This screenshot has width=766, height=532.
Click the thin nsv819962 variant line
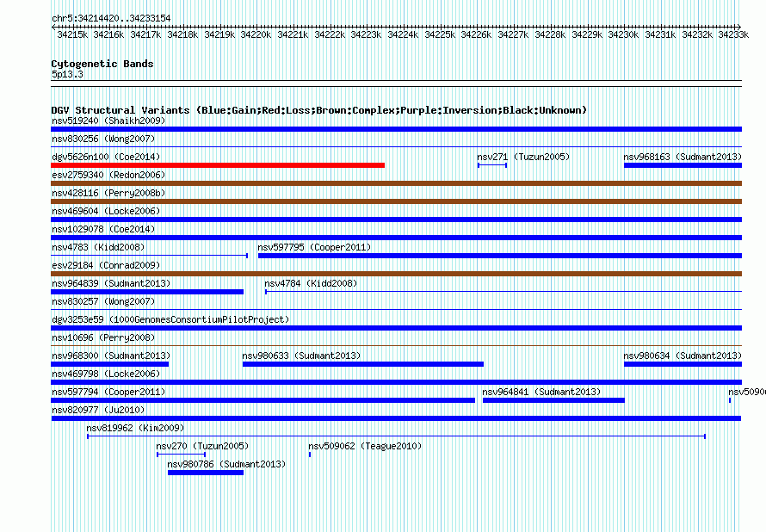396,436
